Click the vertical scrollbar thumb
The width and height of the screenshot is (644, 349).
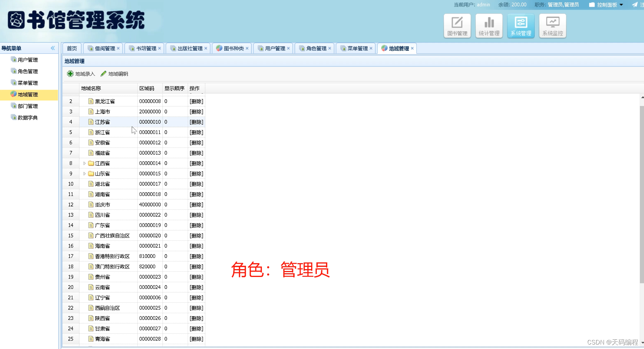[x=642, y=194]
